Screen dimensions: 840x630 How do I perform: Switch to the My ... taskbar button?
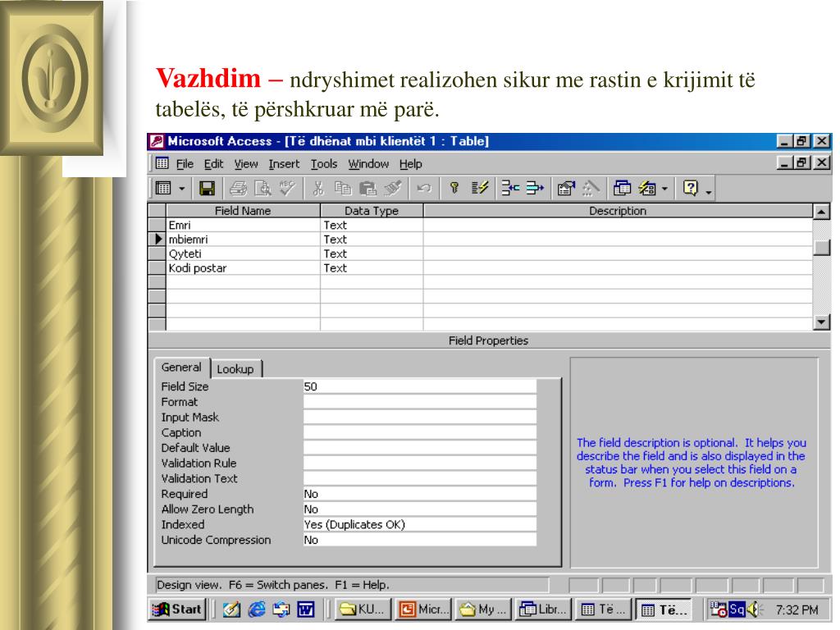(x=483, y=609)
